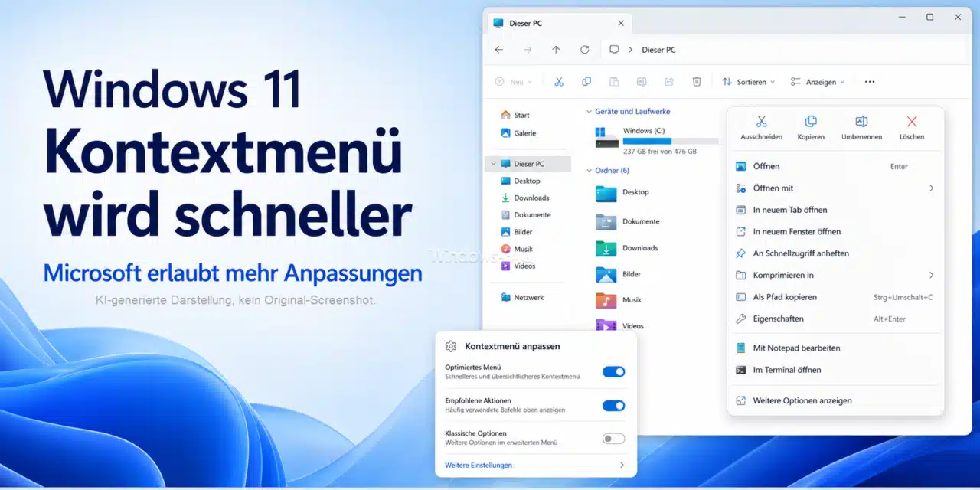Open the Bilder folder in main pane
Screen dimensions: 980x490
619,274
